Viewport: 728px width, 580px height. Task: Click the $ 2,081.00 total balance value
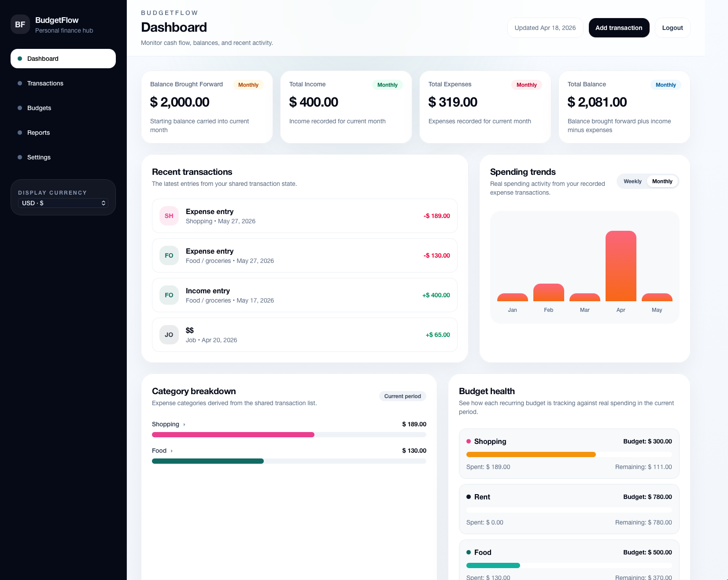click(x=597, y=102)
